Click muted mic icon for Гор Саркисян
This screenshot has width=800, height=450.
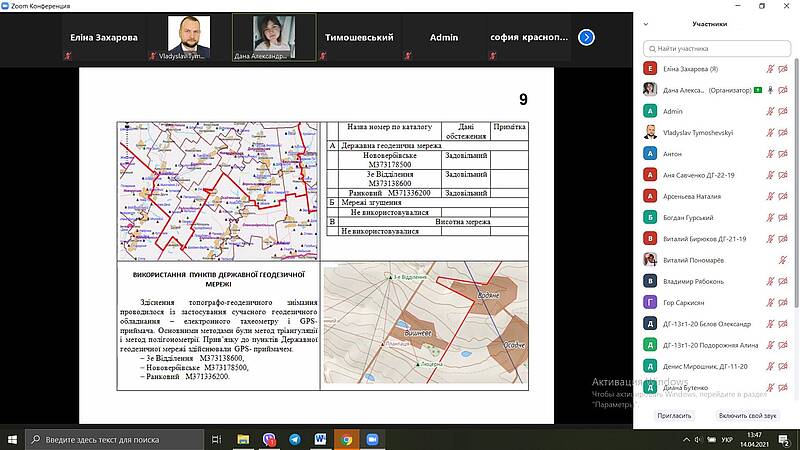coord(770,303)
